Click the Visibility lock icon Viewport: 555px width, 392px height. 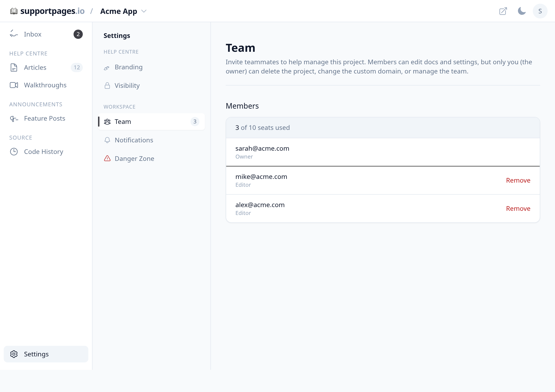pyautogui.click(x=107, y=86)
